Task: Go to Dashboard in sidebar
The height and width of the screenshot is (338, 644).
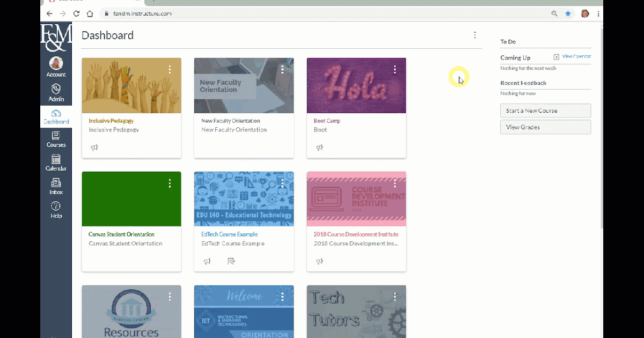Action: (x=56, y=117)
